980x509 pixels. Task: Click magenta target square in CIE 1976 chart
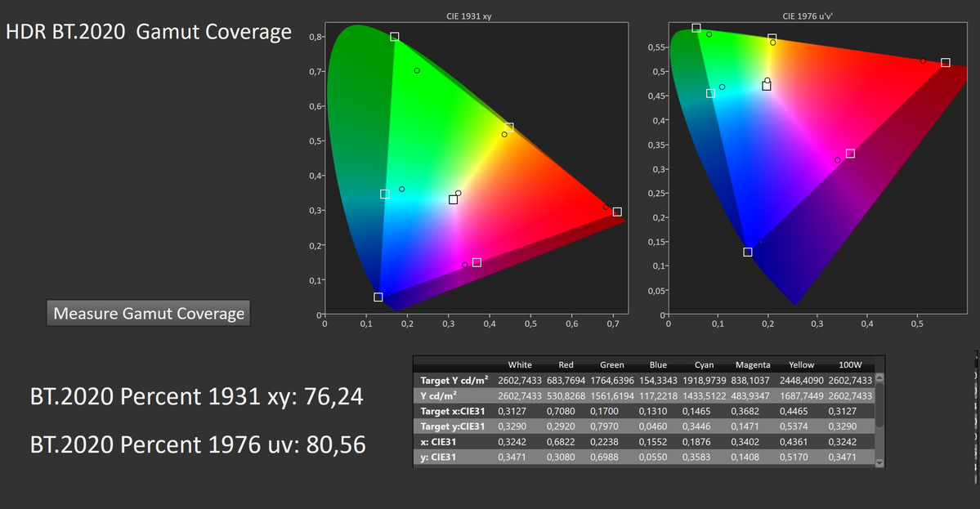pos(850,154)
